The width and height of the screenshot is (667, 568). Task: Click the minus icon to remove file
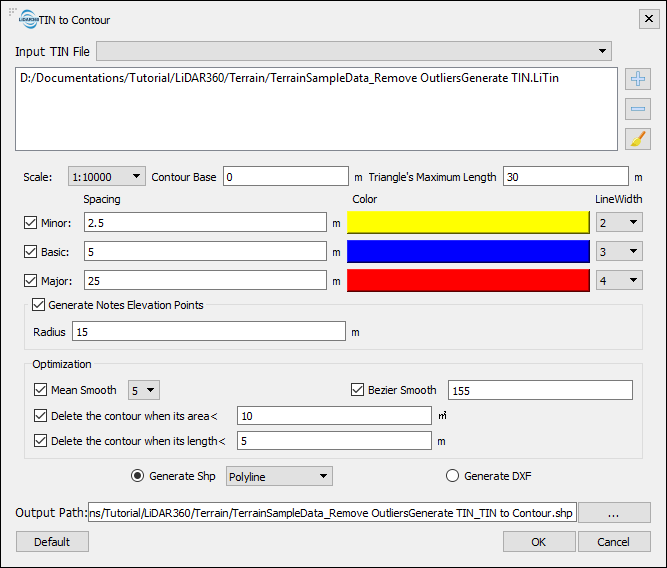click(638, 109)
